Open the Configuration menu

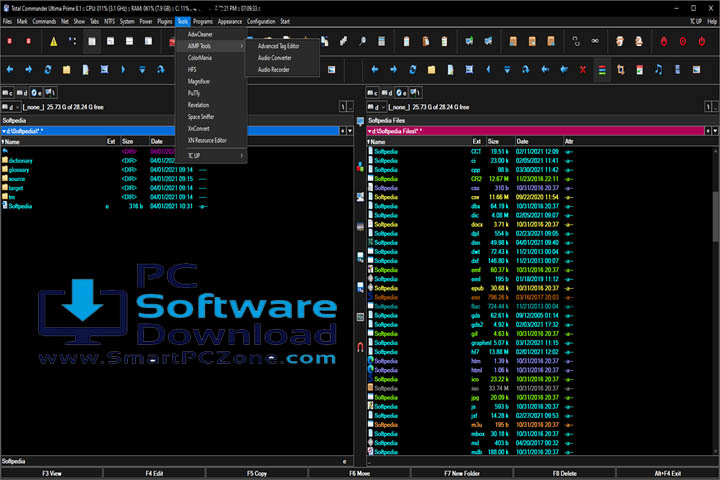click(x=261, y=21)
